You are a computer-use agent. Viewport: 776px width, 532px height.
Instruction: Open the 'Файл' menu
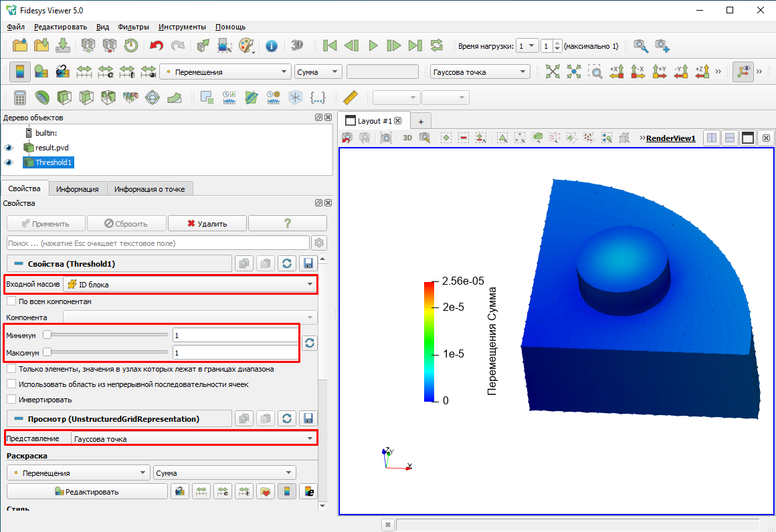(16, 27)
